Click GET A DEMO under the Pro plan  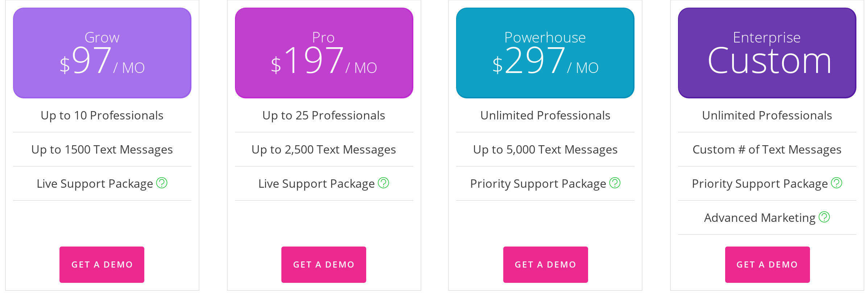pyautogui.click(x=325, y=264)
